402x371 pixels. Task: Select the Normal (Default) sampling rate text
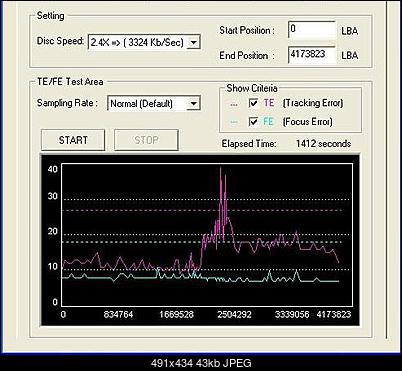[141, 104]
